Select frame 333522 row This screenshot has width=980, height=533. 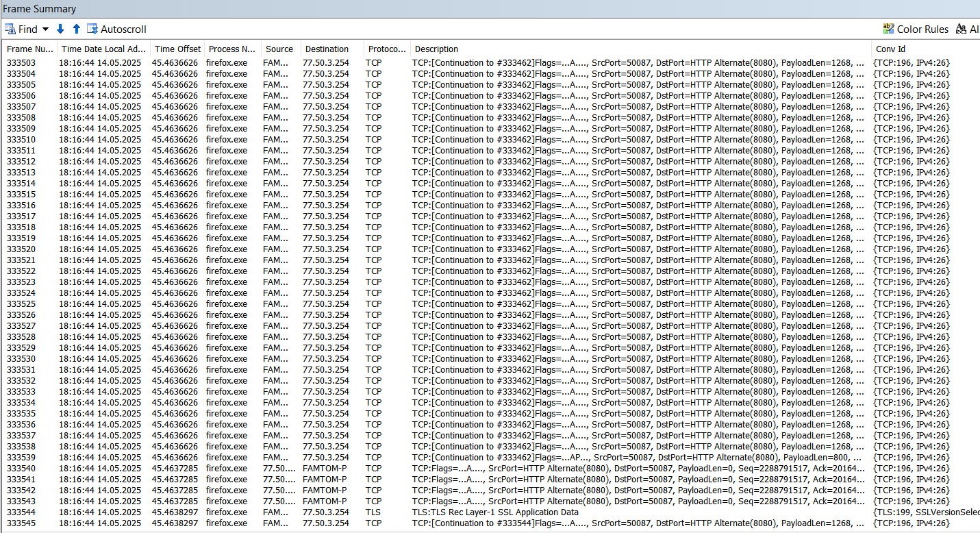[x=490, y=271]
